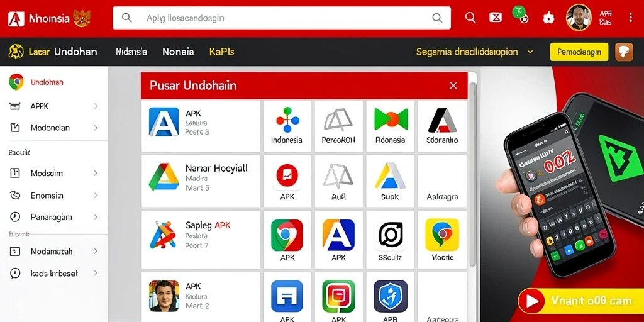Click the Panaragam clock icon in sidebar
This screenshot has width=644, height=322.
click(15, 217)
